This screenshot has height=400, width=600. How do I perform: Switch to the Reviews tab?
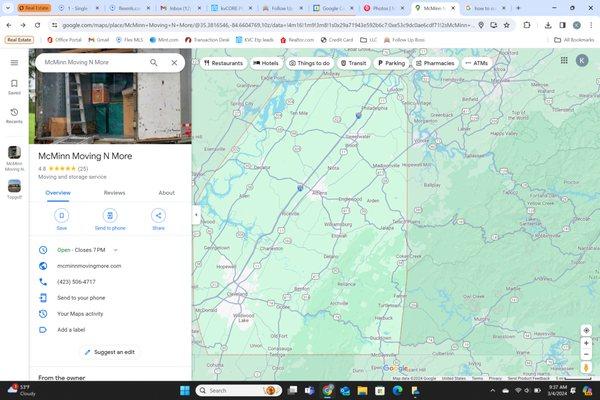pos(114,192)
